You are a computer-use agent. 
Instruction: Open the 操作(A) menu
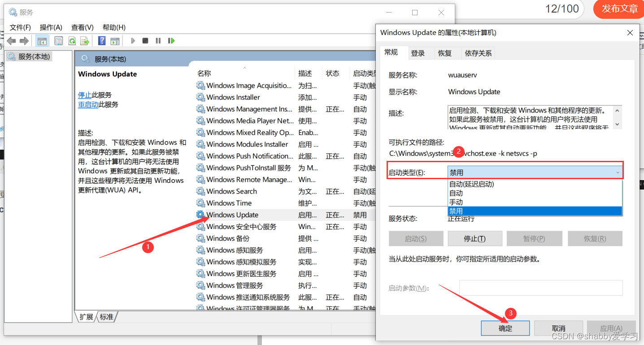tap(51, 27)
